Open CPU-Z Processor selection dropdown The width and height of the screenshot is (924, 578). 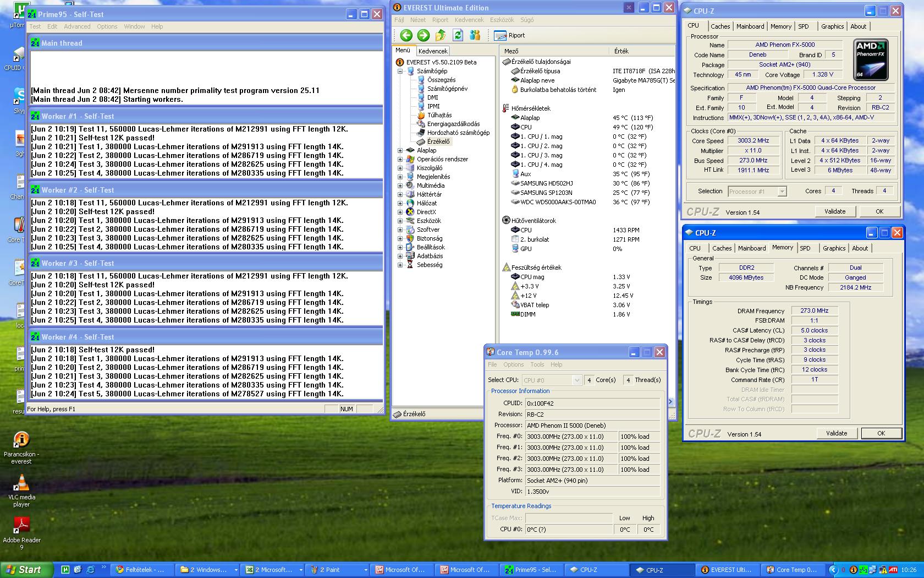(782, 192)
